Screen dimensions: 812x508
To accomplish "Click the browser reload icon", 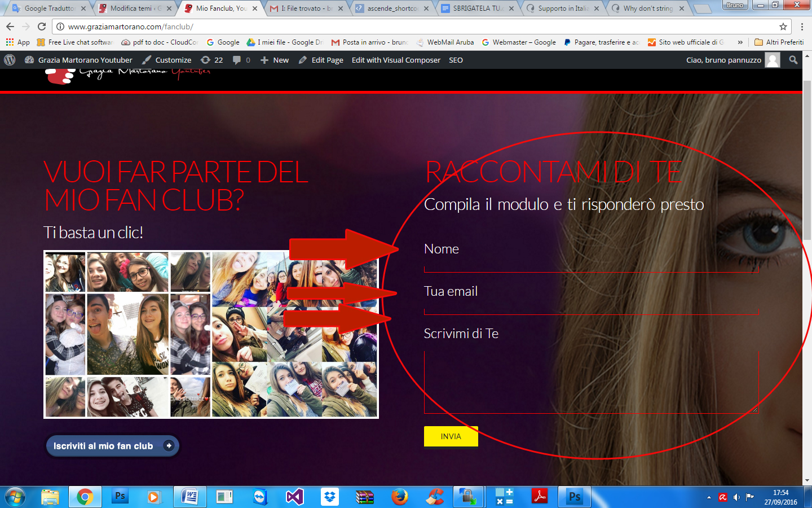I will click(x=42, y=27).
